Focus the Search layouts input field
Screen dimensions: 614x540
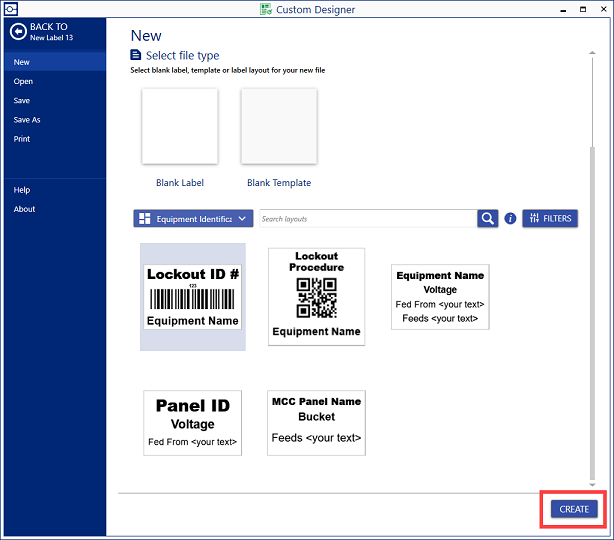tap(368, 219)
